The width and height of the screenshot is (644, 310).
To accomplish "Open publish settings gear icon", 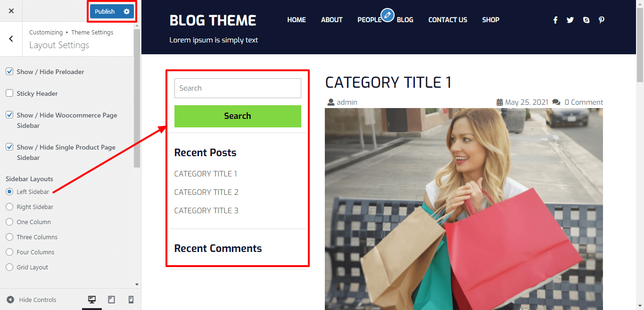I will (126, 11).
